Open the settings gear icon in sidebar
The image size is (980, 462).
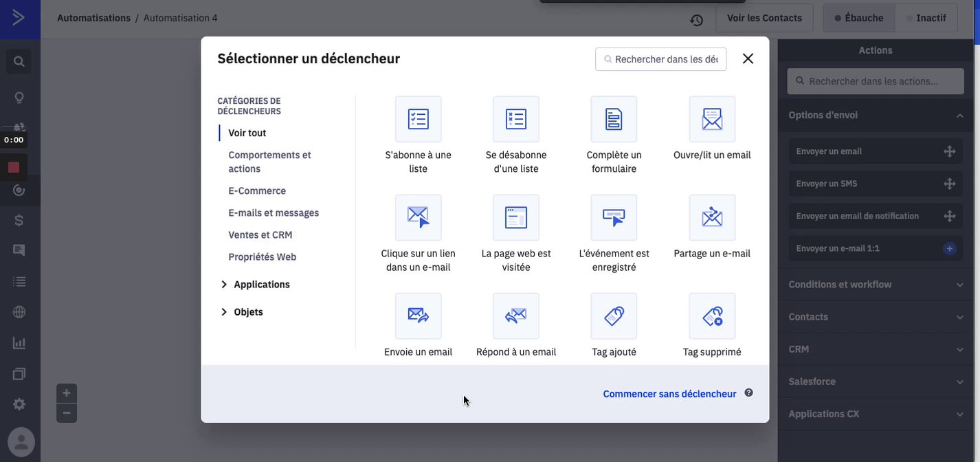19,404
